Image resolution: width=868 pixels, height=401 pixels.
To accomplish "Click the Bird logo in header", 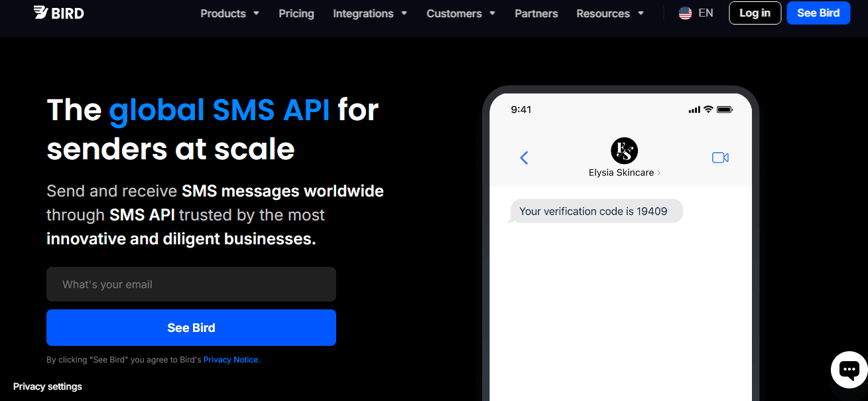I will pyautogui.click(x=58, y=13).
